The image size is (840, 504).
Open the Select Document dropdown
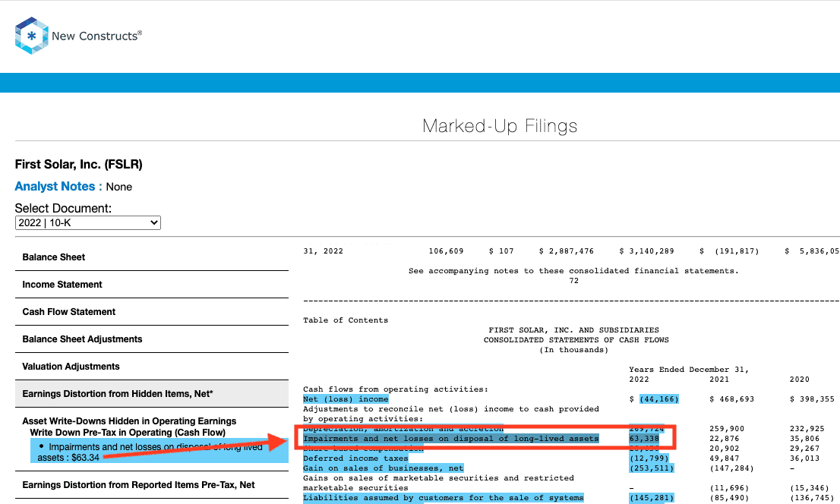pos(88,223)
